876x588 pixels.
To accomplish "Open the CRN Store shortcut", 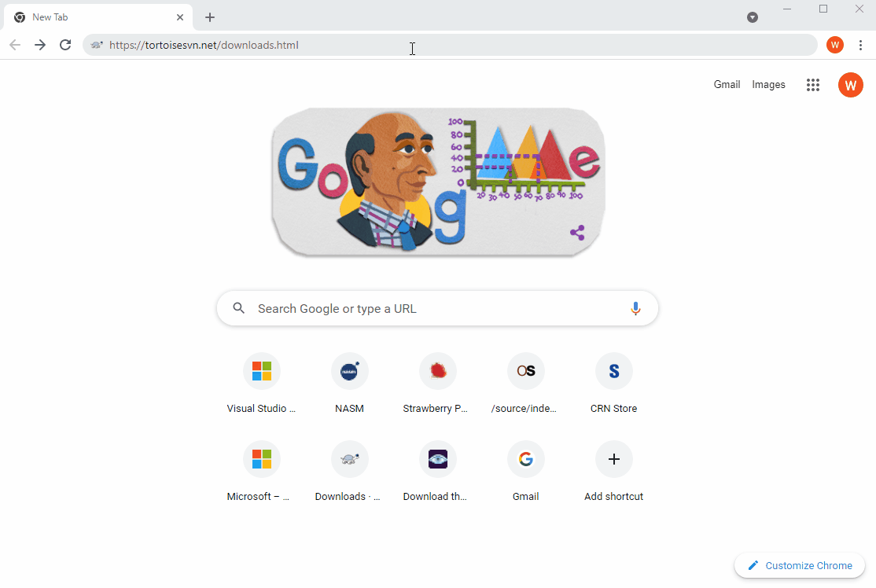I will pyautogui.click(x=614, y=372).
